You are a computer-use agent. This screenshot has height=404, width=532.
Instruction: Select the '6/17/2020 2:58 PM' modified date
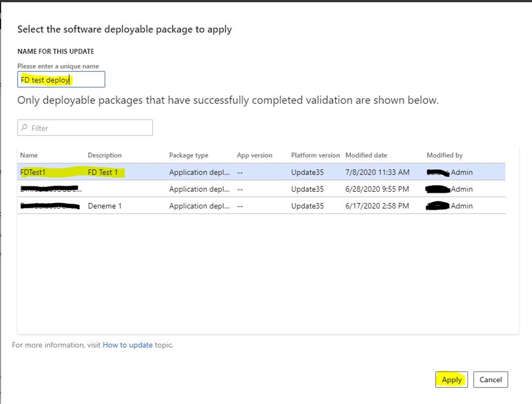[x=377, y=206]
